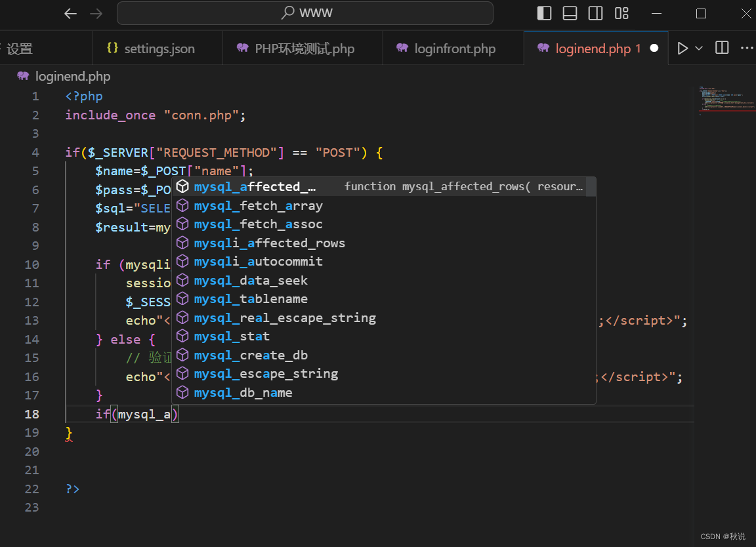This screenshot has height=547, width=756.
Task: Click the braces icon on settings.json tab
Action: (112, 48)
